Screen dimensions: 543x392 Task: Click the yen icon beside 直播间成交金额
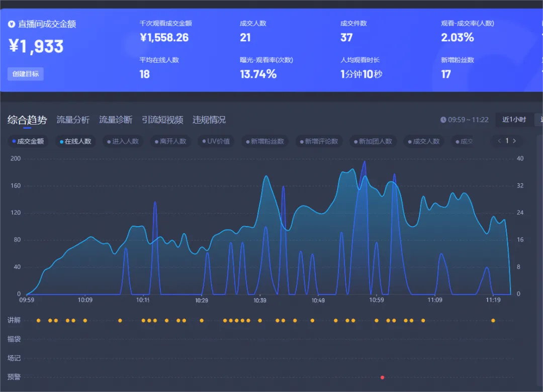click(x=12, y=24)
